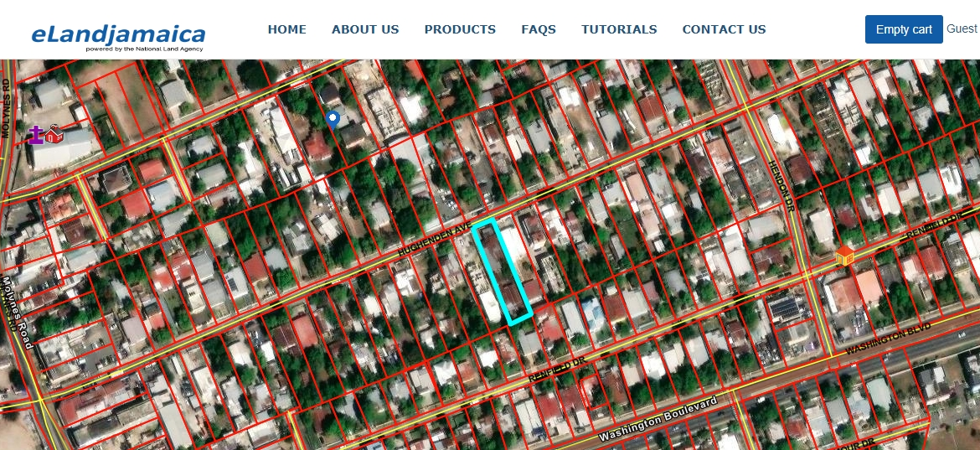Click the Empty cart button
Screen dimensions: 980x450
[x=904, y=29]
